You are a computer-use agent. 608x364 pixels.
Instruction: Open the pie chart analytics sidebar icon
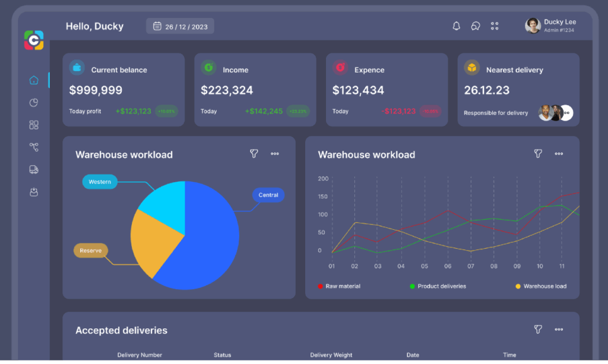click(x=34, y=103)
